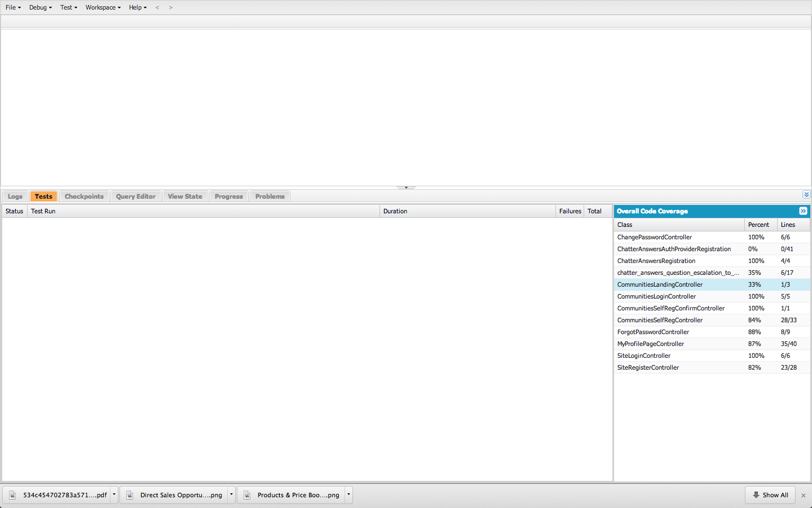Close the downloads bar
Screen dimensions: 812x508
click(x=804, y=496)
